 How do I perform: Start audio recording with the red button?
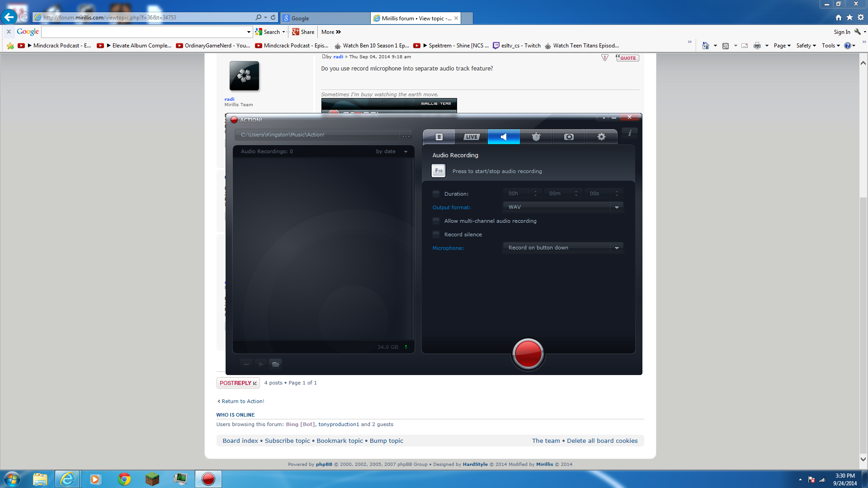(x=528, y=353)
